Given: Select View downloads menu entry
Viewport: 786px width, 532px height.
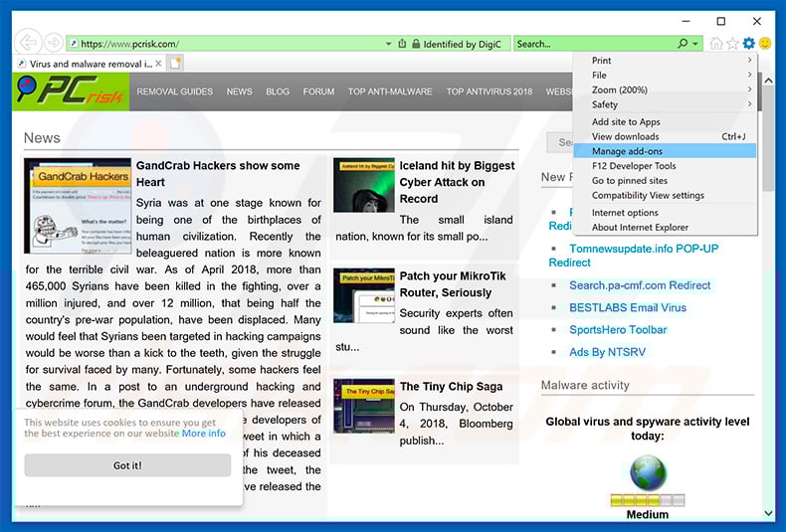Looking at the screenshot, I should click(x=665, y=136).
